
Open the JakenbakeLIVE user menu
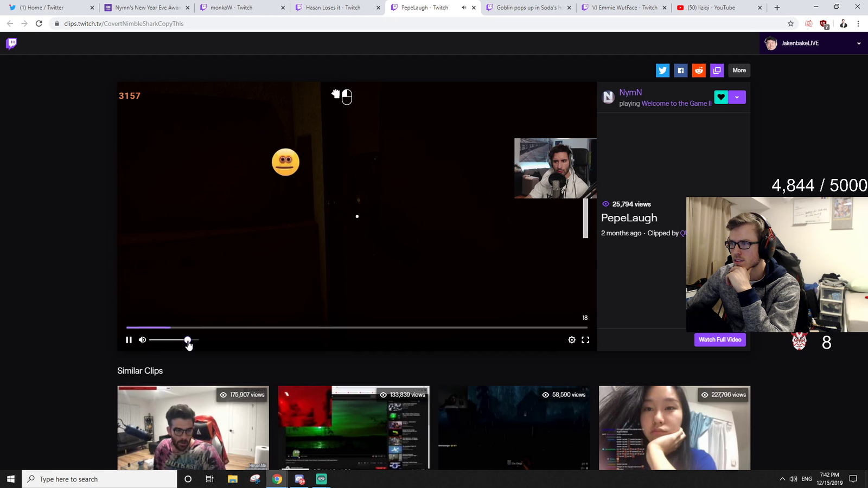point(813,43)
